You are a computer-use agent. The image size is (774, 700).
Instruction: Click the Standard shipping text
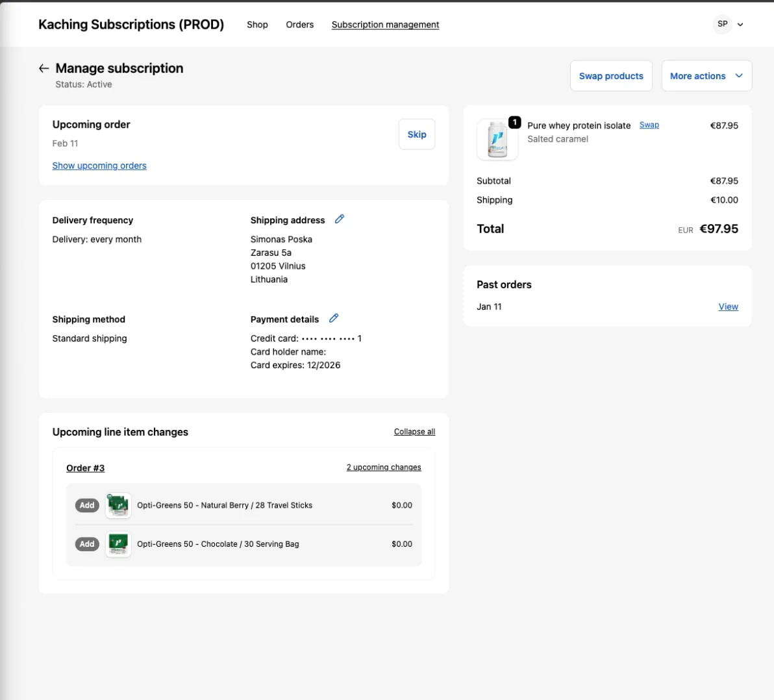click(x=90, y=339)
